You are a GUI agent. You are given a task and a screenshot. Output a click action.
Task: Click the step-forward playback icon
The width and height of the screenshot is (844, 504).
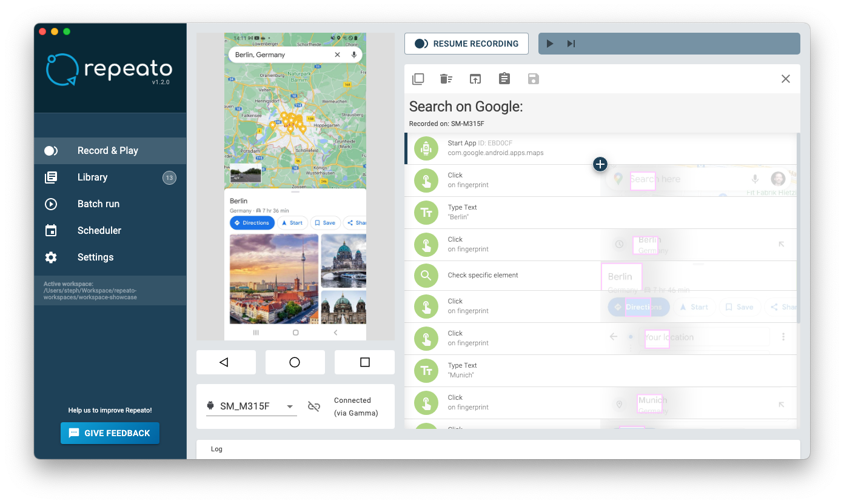[571, 44]
